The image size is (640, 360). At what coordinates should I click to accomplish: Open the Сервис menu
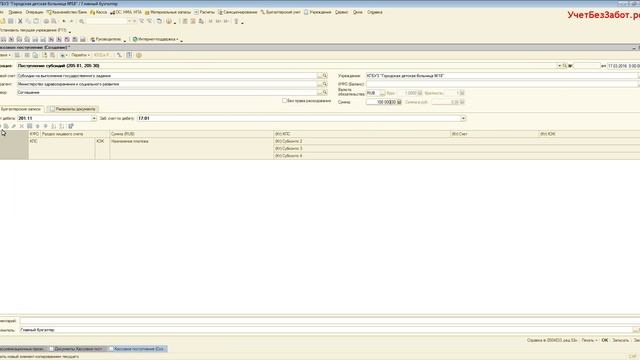click(341, 12)
